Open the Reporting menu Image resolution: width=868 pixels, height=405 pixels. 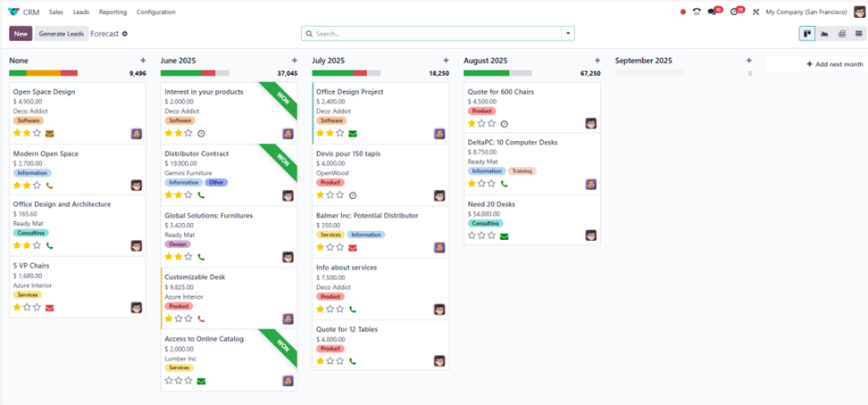click(113, 12)
